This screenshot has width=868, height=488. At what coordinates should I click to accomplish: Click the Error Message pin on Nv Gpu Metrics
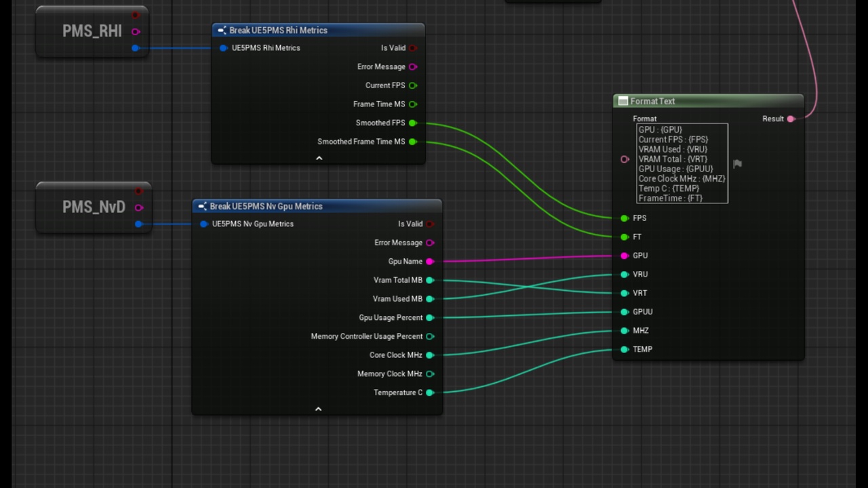430,243
